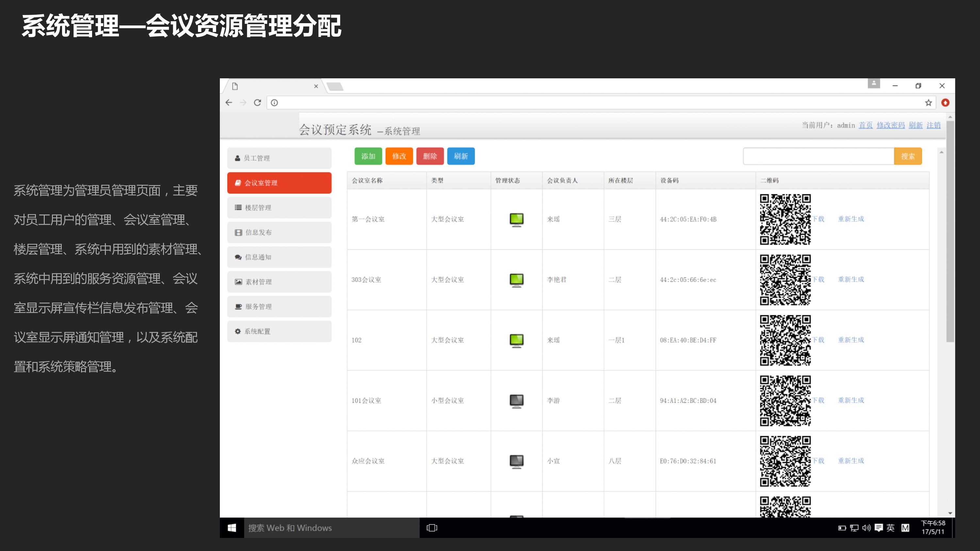
Task: Open 信息通知 sidebar entry
Action: pos(279,257)
